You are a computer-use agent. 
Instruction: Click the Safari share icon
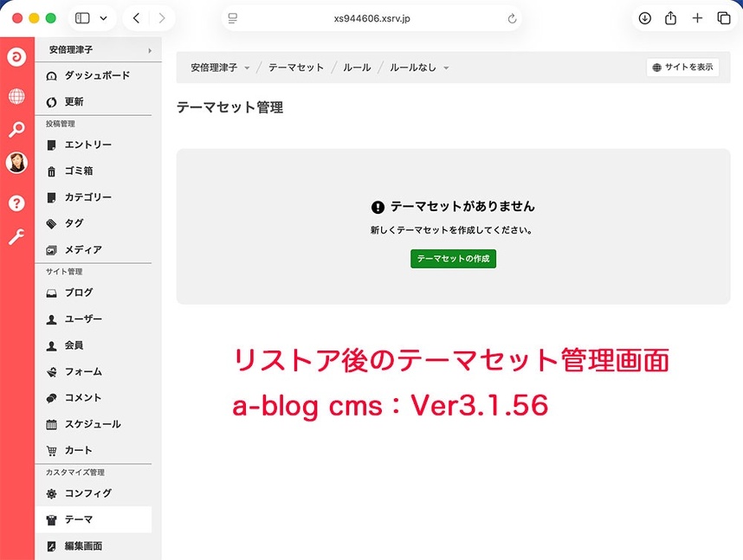[x=670, y=18]
